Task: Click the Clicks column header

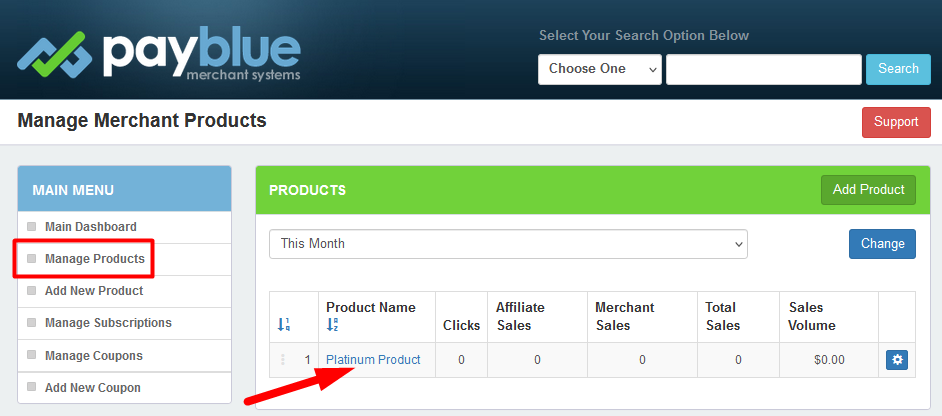Action: pos(461,326)
